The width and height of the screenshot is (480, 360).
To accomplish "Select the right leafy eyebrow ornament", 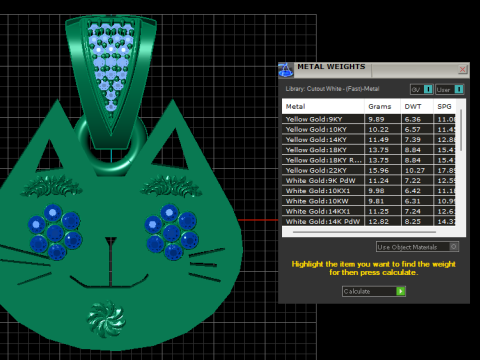I will 171,186.
